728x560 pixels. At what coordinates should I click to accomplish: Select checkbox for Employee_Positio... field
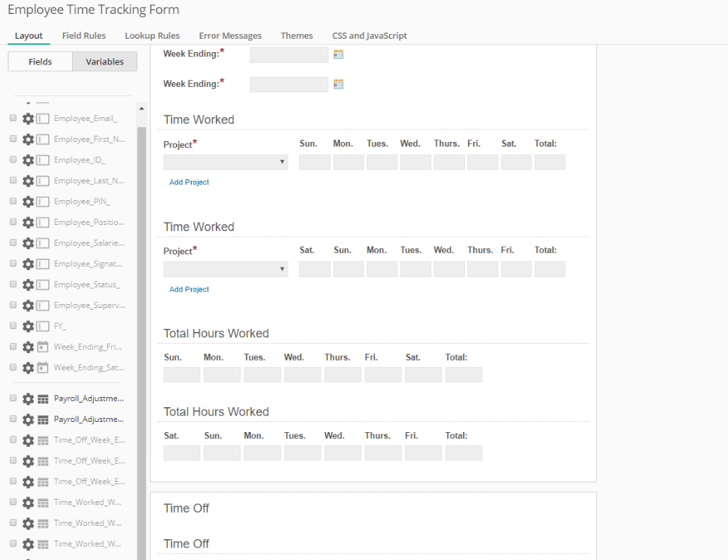point(13,222)
